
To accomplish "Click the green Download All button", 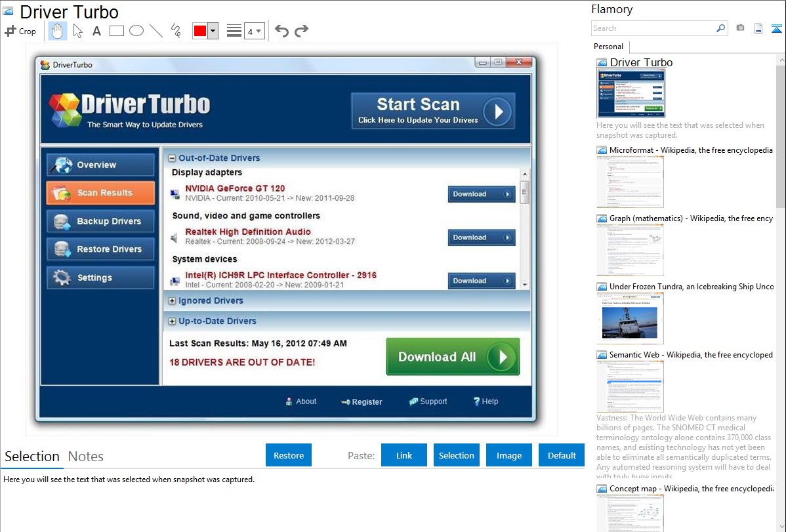I will (453, 356).
